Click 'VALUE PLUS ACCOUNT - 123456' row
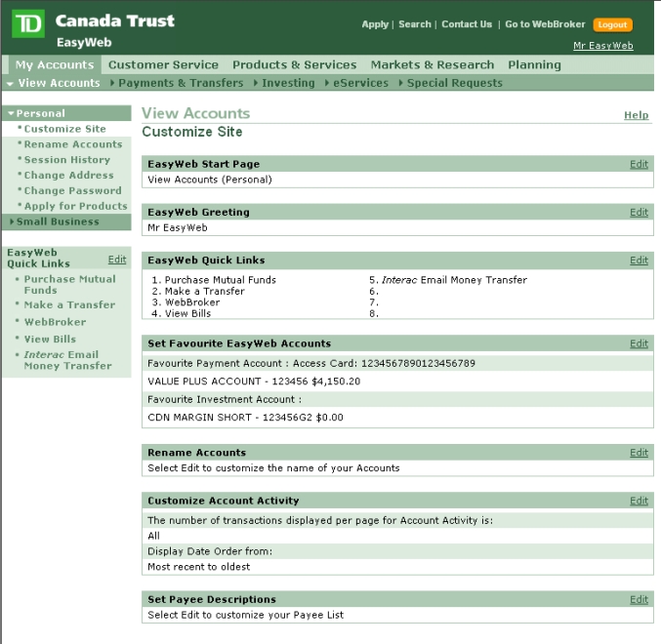The width and height of the screenshot is (661, 644). coord(397,382)
